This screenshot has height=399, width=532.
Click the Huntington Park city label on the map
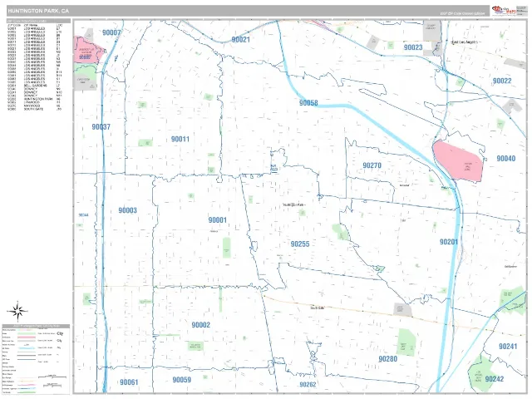coord(293,205)
